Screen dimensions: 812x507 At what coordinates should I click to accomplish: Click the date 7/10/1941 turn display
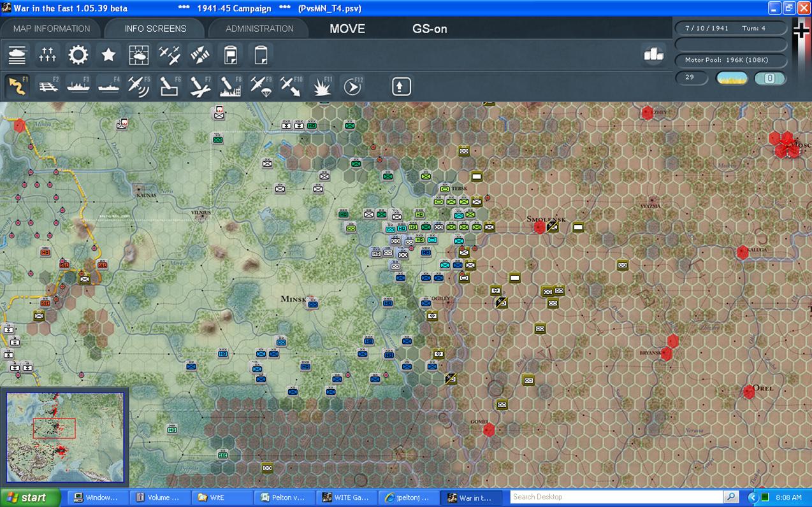click(731, 29)
